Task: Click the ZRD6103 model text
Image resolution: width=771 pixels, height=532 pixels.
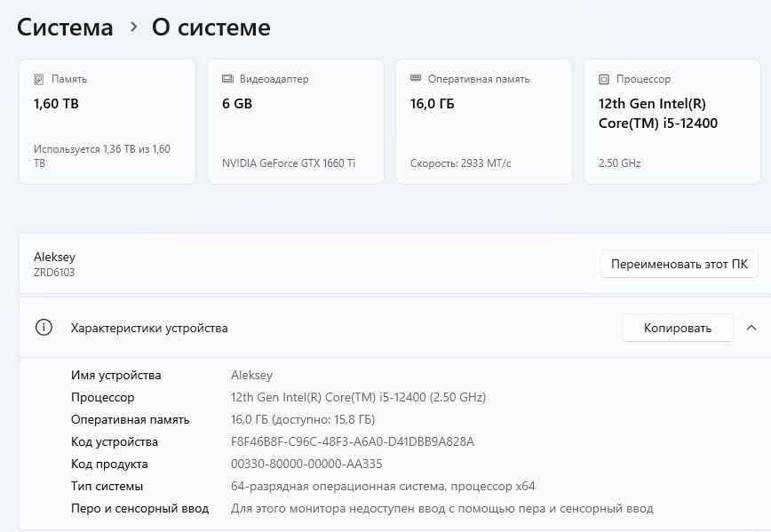Action: 54,273
